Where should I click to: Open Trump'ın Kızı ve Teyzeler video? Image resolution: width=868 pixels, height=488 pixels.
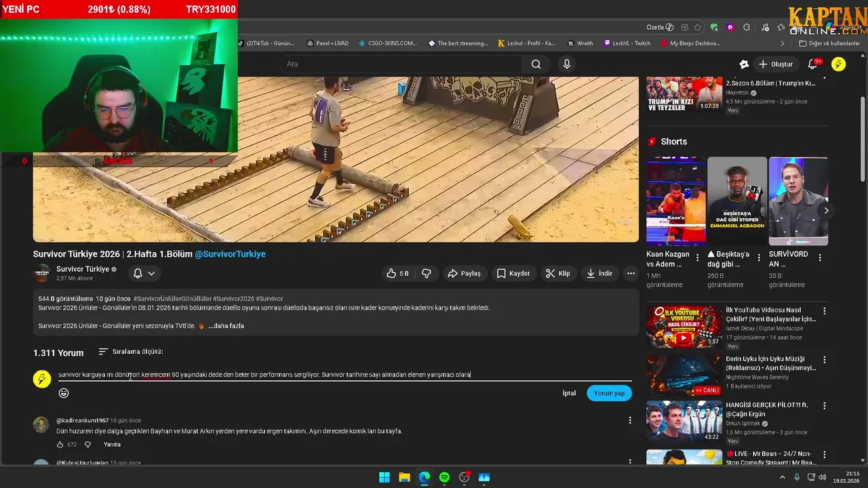tap(684, 94)
